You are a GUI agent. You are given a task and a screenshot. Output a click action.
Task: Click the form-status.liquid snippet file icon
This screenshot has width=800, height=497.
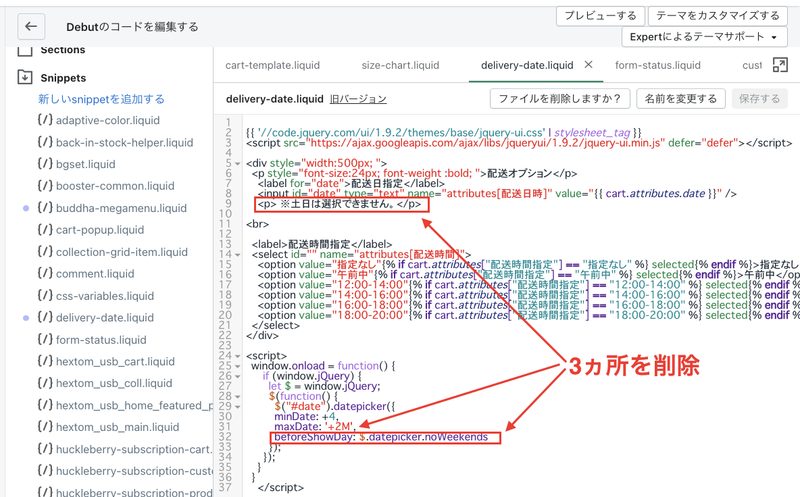pos(45,339)
